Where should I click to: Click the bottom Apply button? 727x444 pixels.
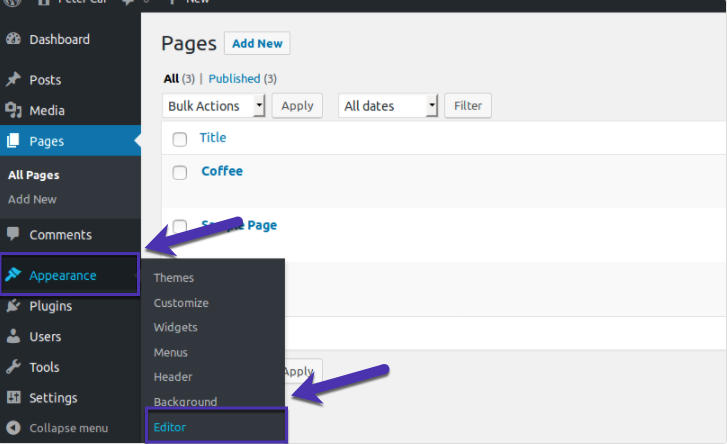click(303, 371)
